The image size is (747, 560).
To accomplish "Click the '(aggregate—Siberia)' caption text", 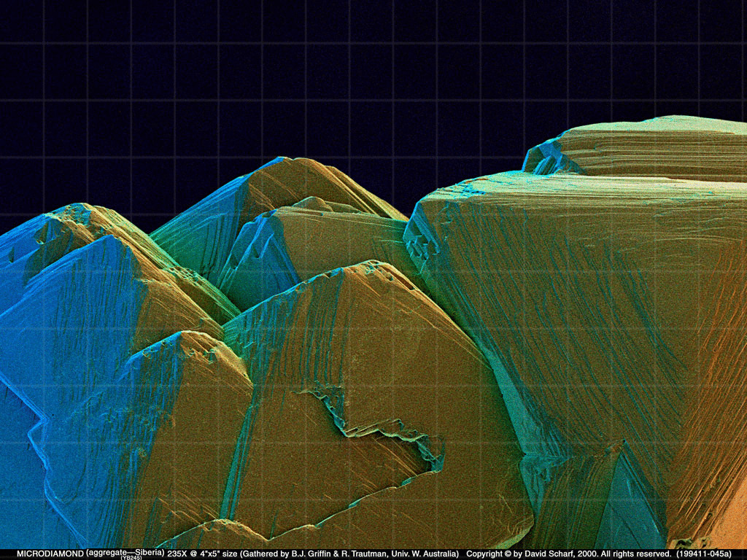I will coord(125,553).
